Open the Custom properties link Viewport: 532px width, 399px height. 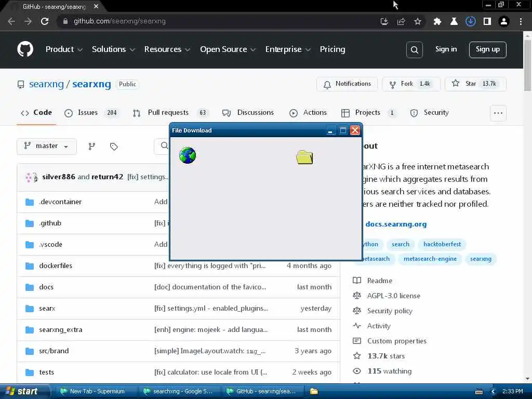[x=396, y=341]
